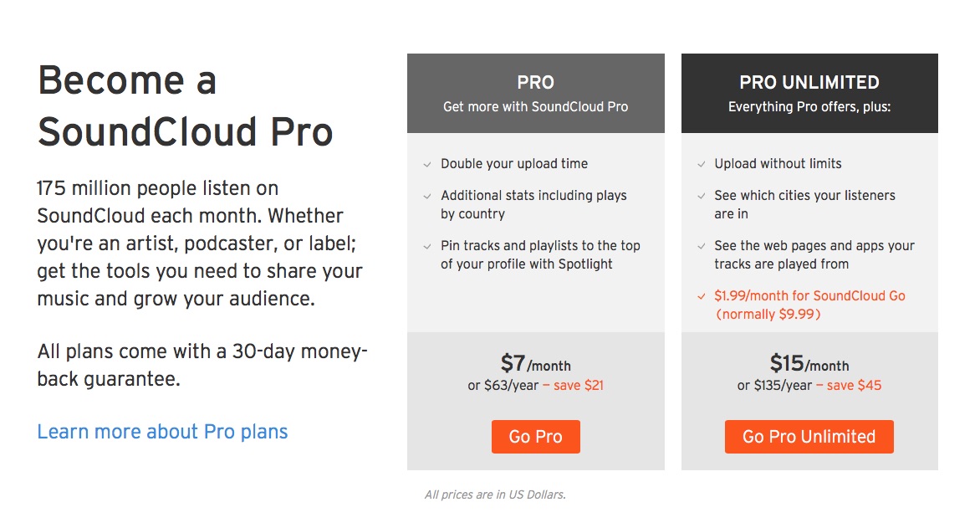The height and width of the screenshot is (528, 980).
Task: Click the checkmark beside "See the web pages" feature
Action: tap(702, 247)
